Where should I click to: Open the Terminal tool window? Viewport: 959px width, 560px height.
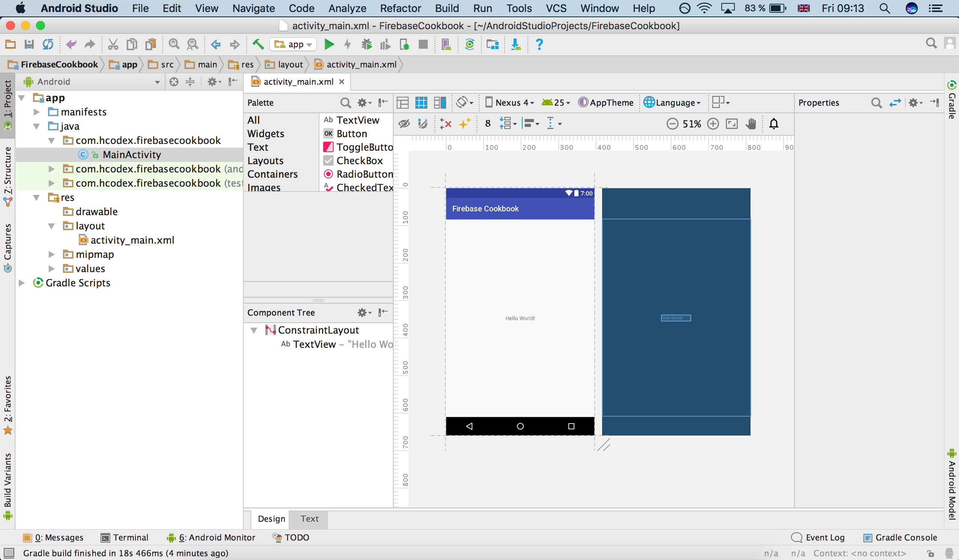(125, 537)
